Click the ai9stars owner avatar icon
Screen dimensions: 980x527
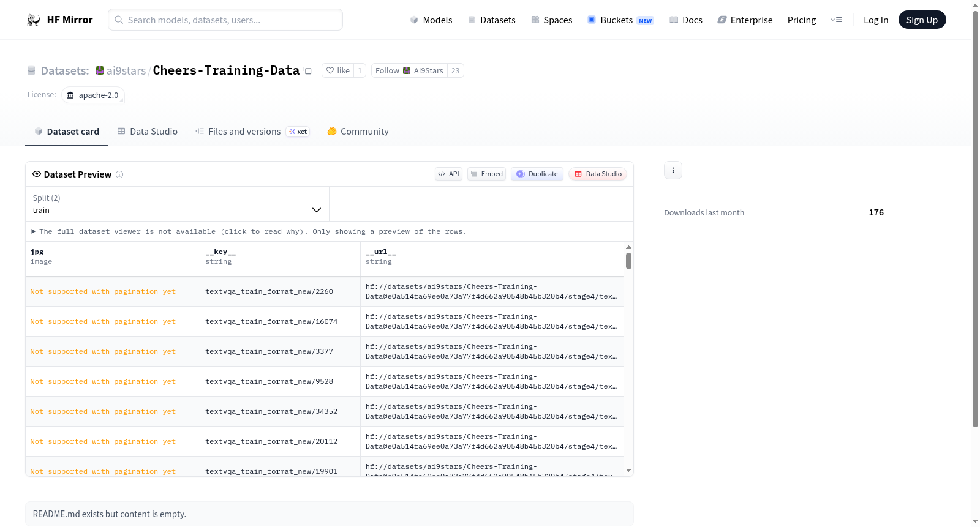(100, 71)
